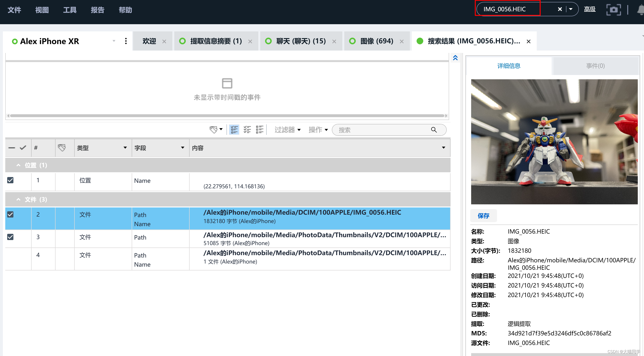Uncheck the checkbox for row 1
Image resolution: width=644 pixels, height=356 pixels.
point(10,180)
